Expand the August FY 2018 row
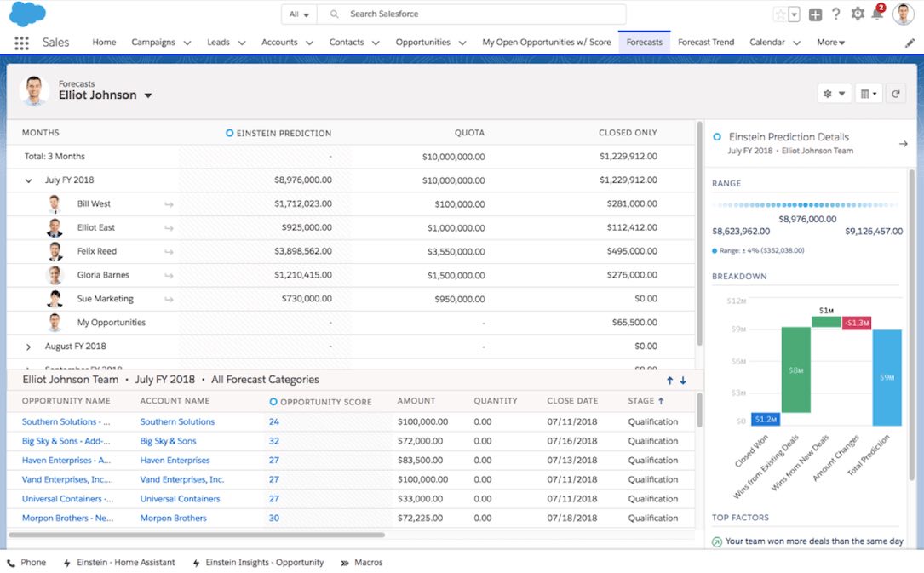The height and width of the screenshot is (573, 924). (28, 347)
